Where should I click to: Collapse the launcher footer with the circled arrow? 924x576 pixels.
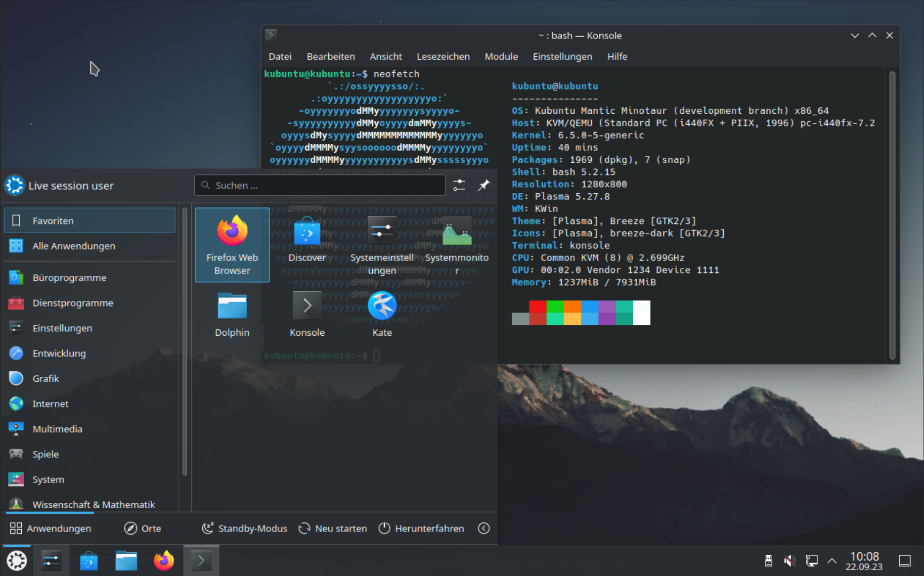click(x=484, y=528)
